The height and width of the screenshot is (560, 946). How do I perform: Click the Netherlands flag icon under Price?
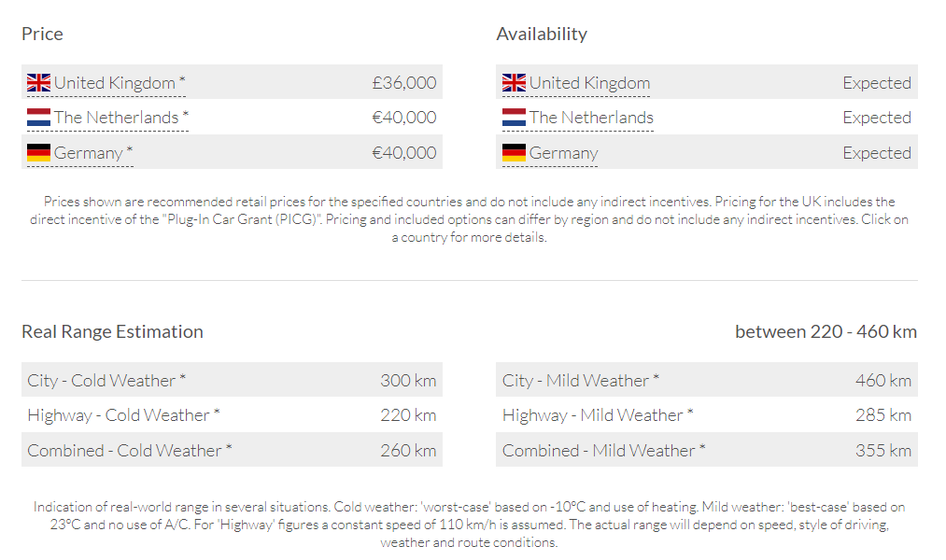pyautogui.click(x=39, y=118)
